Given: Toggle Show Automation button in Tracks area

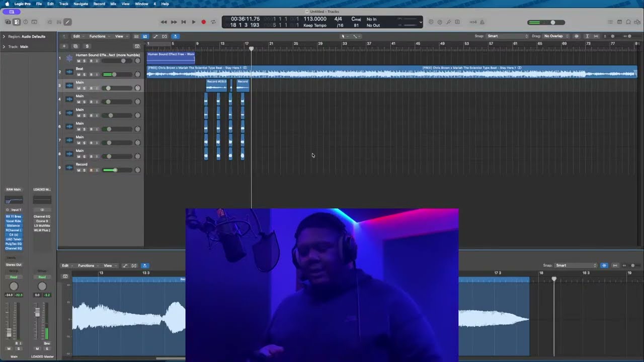Looking at the screenshot, I should [155, 36].
